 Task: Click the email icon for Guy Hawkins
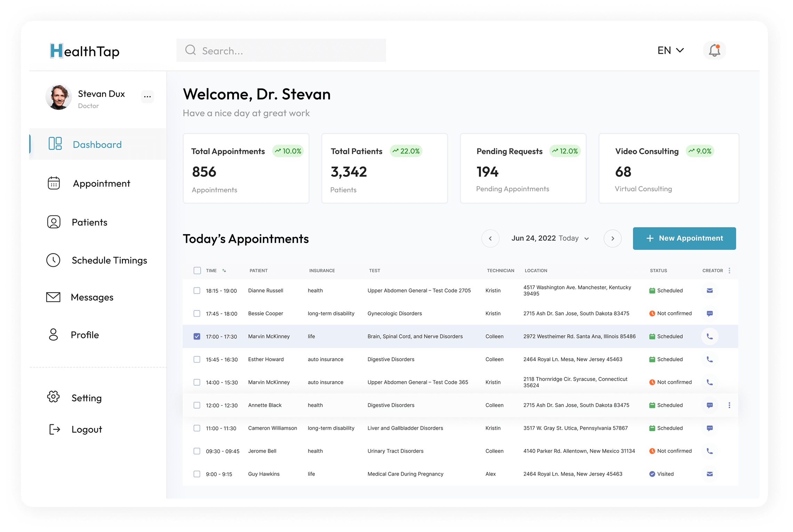710,474
